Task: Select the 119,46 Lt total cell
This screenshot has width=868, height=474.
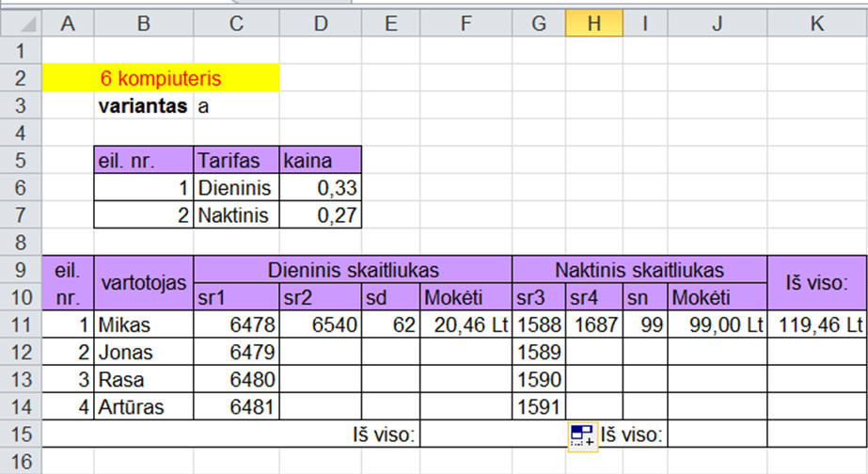Action: point(817,324)
